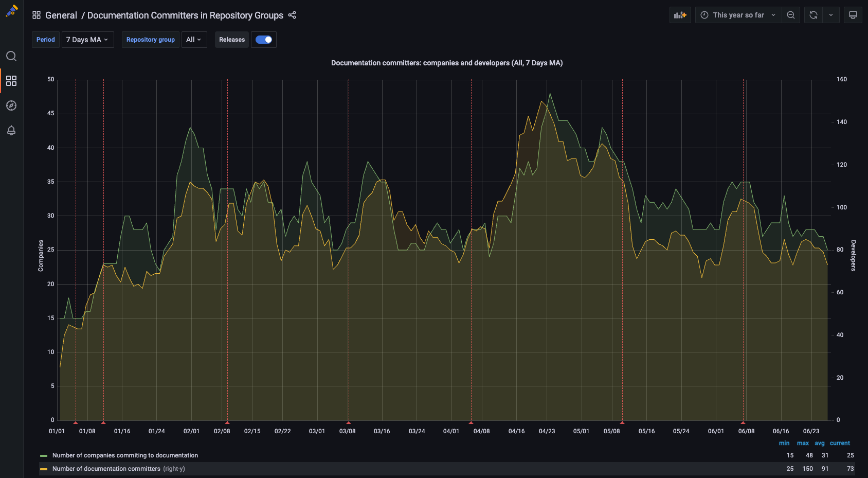
Task: Click the Add panel icon
Action: coord(680,15)
